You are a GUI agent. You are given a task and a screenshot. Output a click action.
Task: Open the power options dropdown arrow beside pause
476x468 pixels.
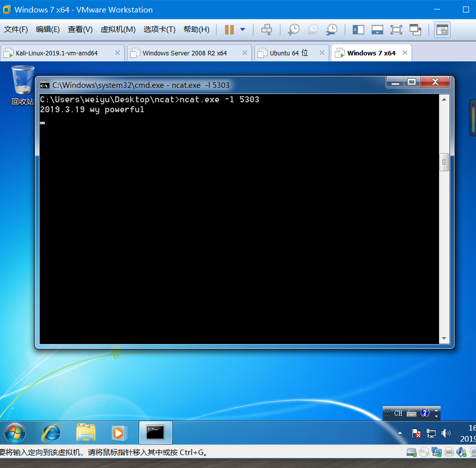pyautogui.click(x=242, y=29)
